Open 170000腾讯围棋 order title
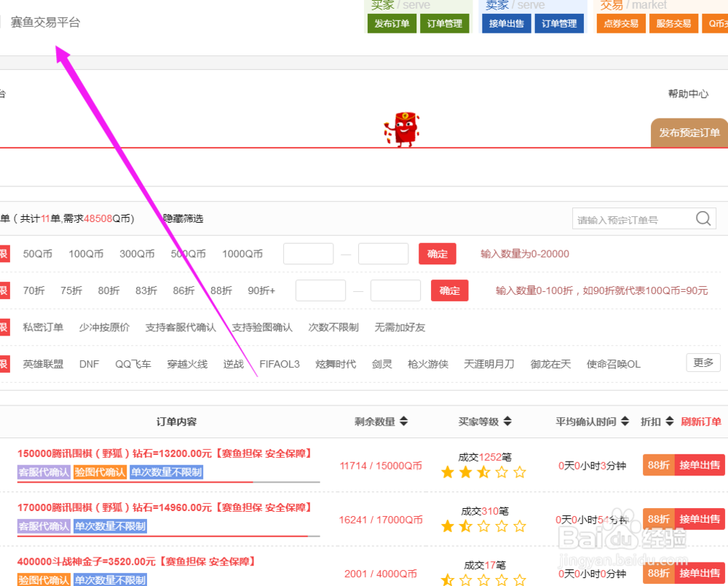Viewport: 728px width, 586px height. pyautogui.click(x=165, y=507)
